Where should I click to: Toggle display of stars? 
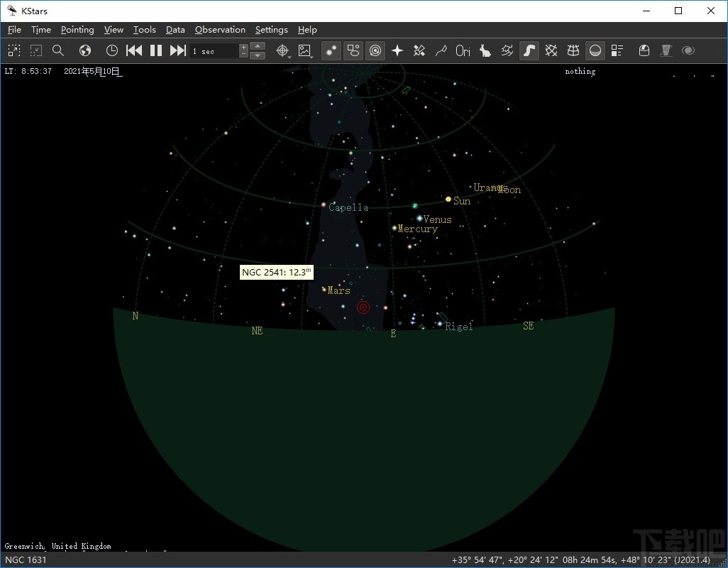click(x=331, y=50)
